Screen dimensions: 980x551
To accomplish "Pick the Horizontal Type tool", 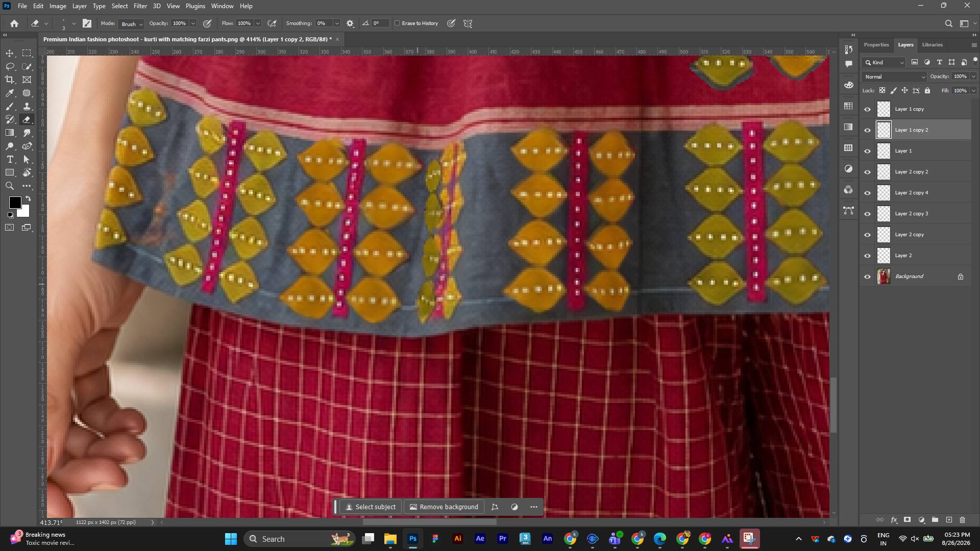I will (10, 160).
